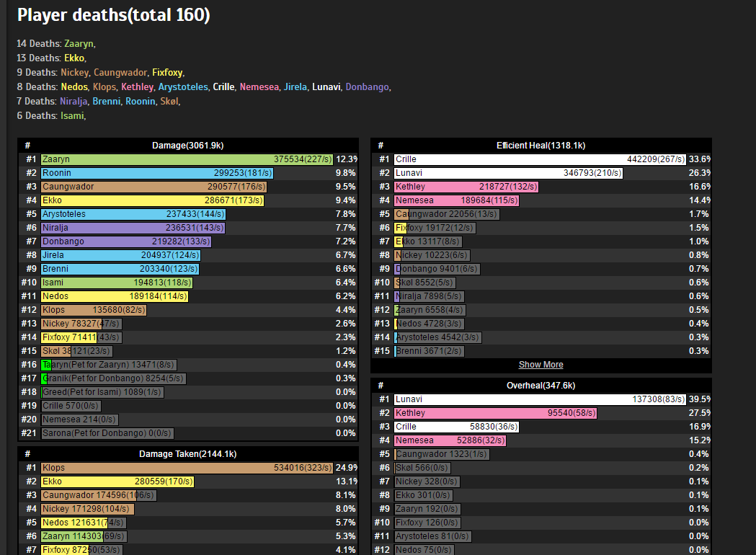
Task: Click Ekko in the 13 Deaths list
Action: pyautogui.click(x=74, y=58)
